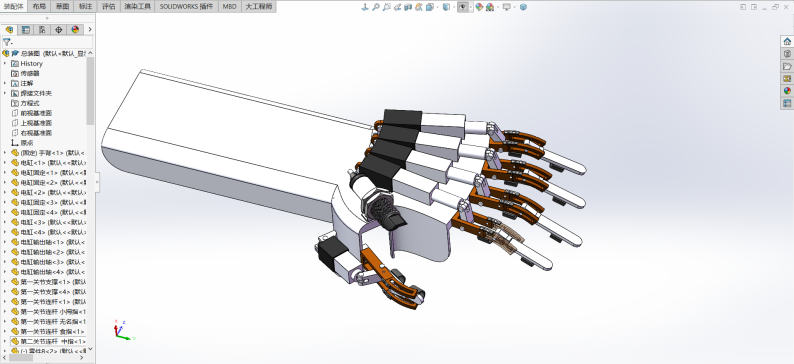Image resolution: width=794 pixels, height=364 pixels.
Task: Open Display Style dropdown arrow
Action: 454,7
